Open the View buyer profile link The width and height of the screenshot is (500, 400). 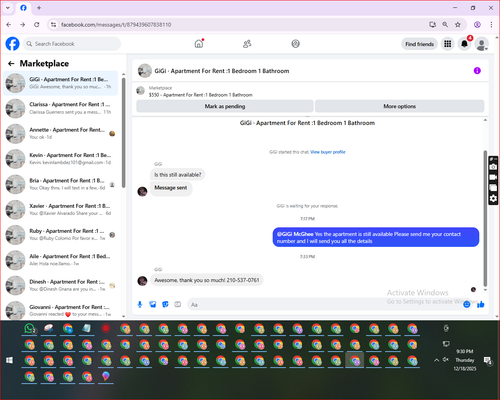tap(328, 152)
